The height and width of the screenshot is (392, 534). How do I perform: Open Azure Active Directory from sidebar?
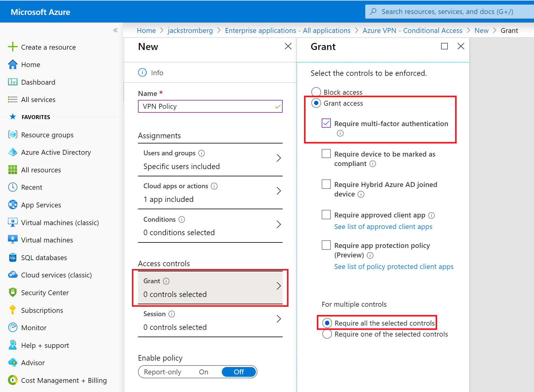pos(56,152)
